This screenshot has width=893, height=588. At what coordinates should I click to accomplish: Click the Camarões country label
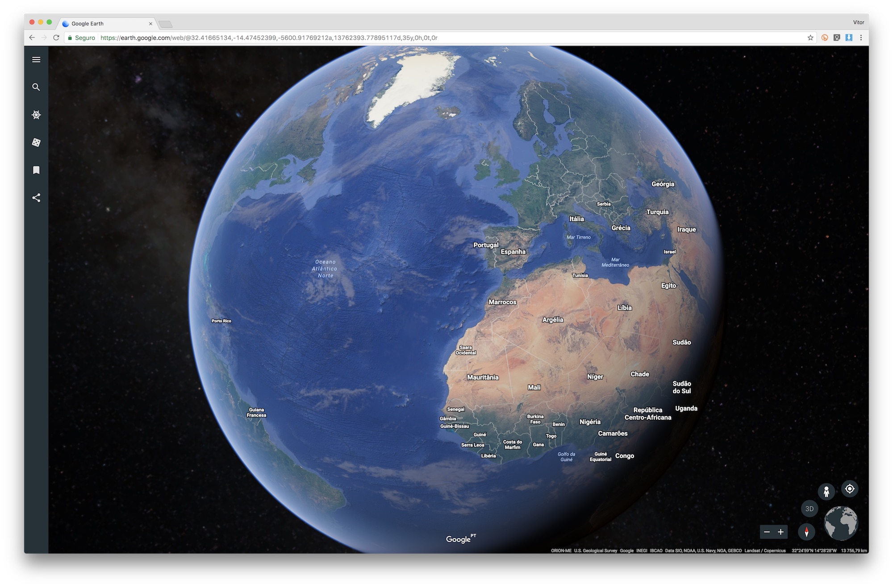click(613, 434)
